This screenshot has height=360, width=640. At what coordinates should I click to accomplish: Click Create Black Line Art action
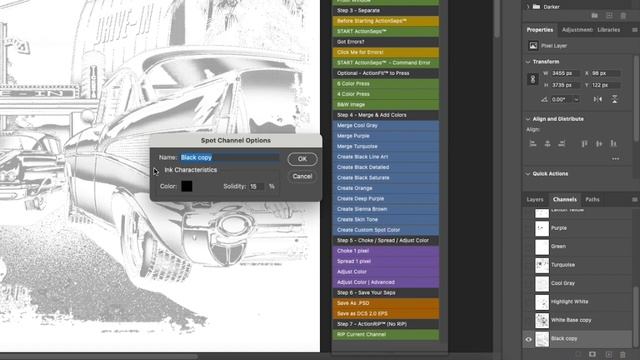(x=386, y=157)
